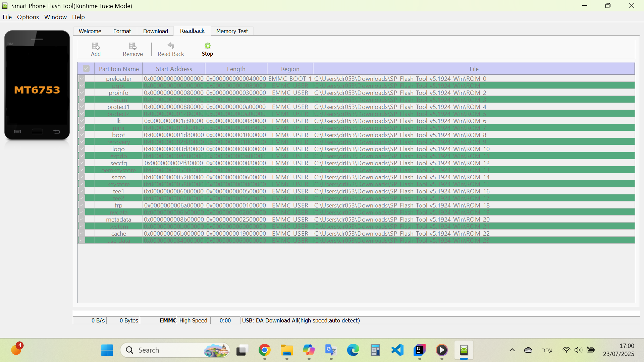Open Task View from taskbar
The image size is (644, 362).
tap(242, 350)
